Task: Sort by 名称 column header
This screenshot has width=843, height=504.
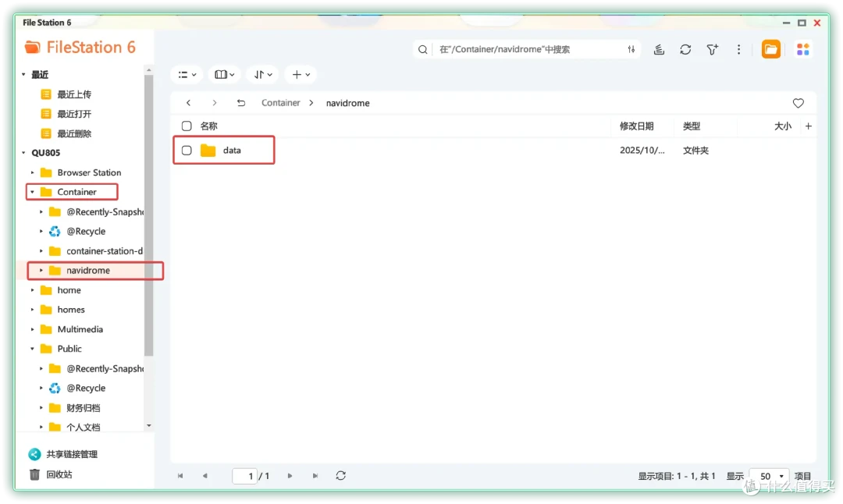Action: click(208, 126)
